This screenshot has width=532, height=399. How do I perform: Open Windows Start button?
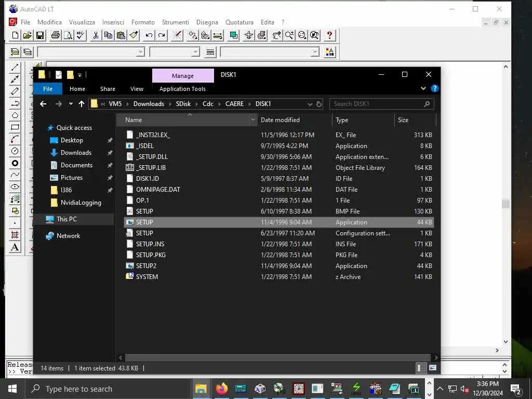12,389
